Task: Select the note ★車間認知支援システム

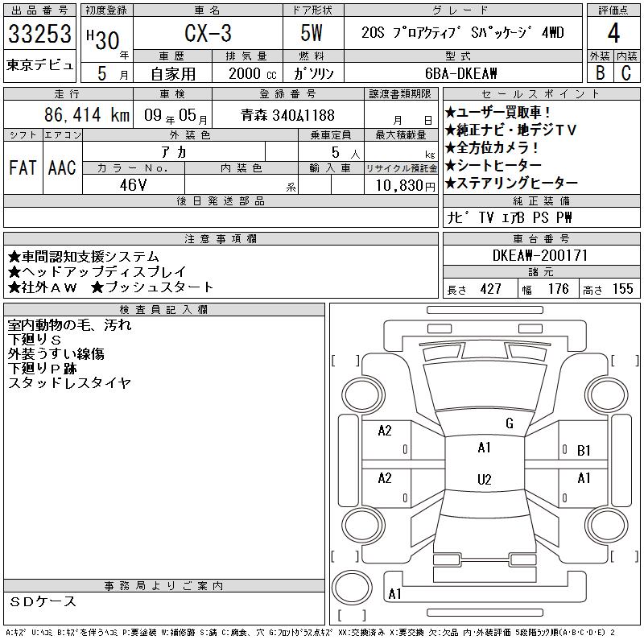Action: point(83,257)
